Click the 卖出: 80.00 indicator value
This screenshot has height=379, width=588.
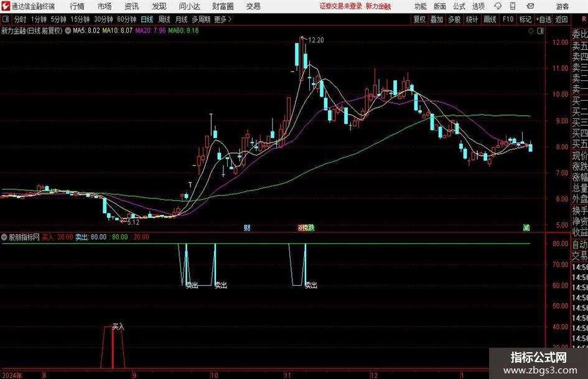pos(91,237)
